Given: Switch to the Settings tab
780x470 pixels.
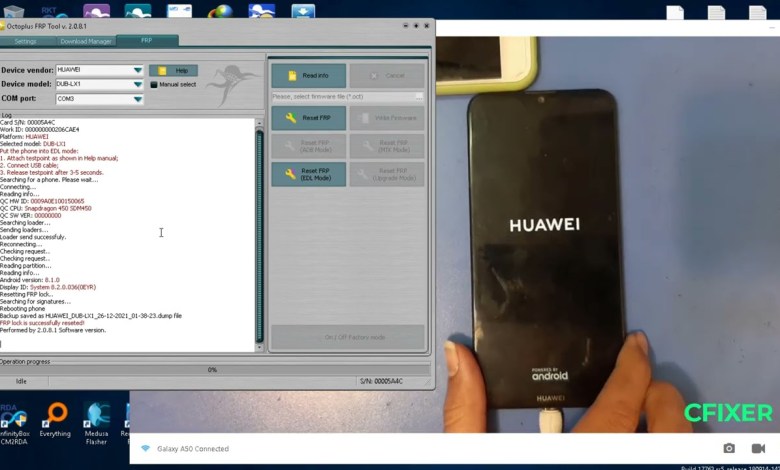Looking at the screenshot, I should pos(25,41).
